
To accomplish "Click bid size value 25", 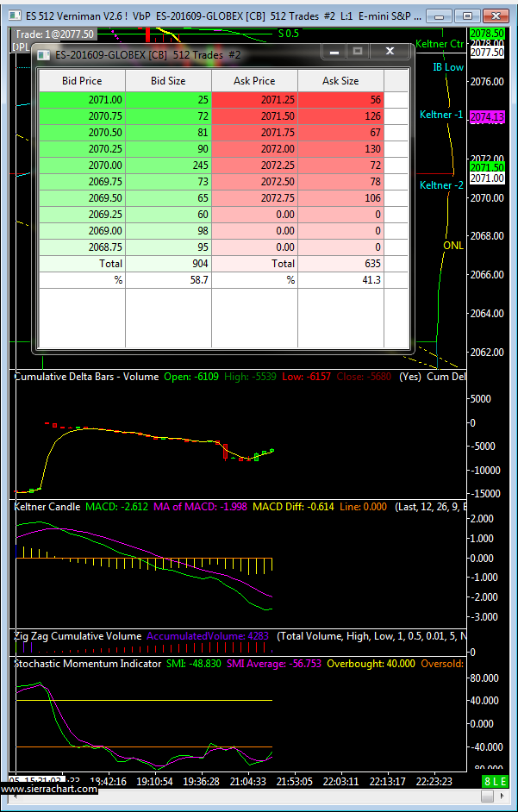I will 168,100.
